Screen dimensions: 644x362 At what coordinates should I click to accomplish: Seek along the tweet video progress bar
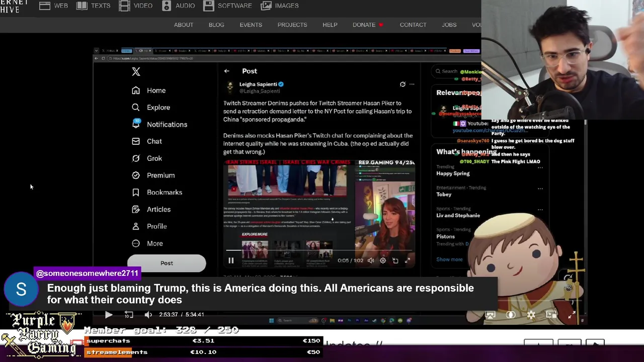pyautogui.click(x=319, y=250)
